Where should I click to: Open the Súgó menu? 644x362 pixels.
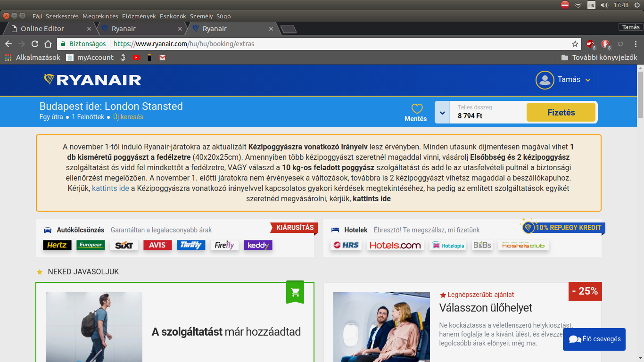pos(223,16)
